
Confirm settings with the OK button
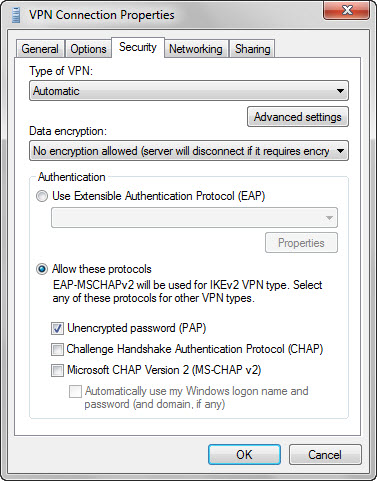click(x=244, y=455)
